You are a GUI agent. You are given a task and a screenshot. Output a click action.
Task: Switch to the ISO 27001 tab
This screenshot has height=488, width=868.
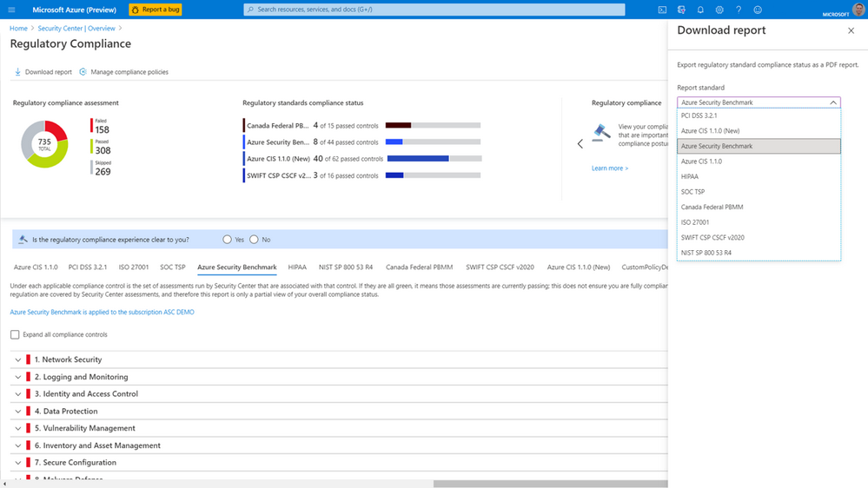tap(134, 267)
